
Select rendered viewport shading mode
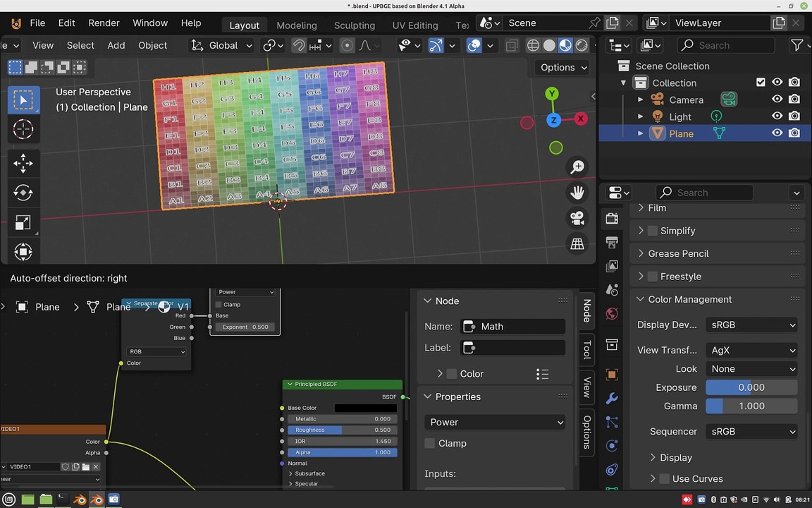(582, 46)
